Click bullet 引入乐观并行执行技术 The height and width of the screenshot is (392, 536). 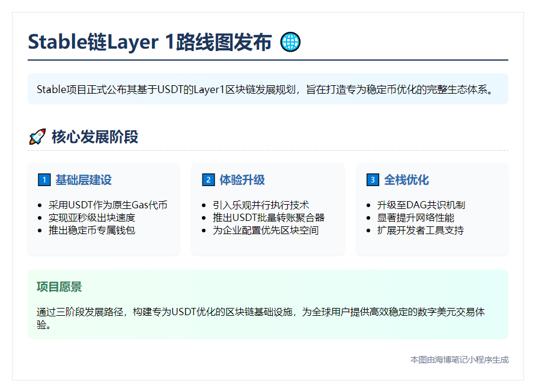coord(261,205)
